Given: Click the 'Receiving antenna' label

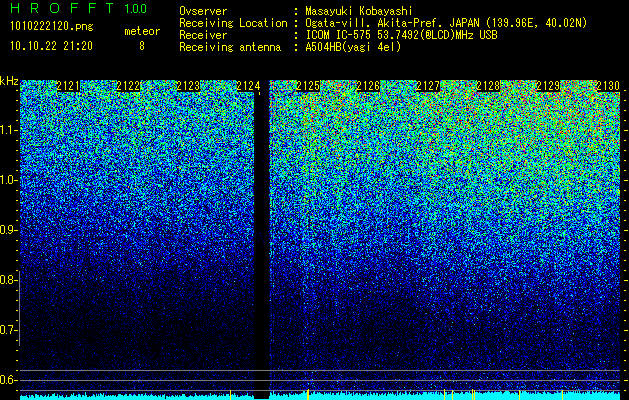Looking at the screenshot, I should (230, 47).
